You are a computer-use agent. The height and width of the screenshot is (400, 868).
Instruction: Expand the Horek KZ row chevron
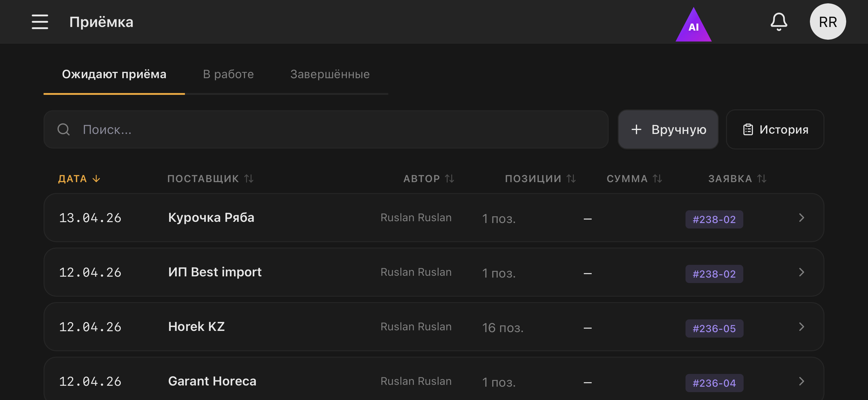pyautogui.click(x=801, y=327)
